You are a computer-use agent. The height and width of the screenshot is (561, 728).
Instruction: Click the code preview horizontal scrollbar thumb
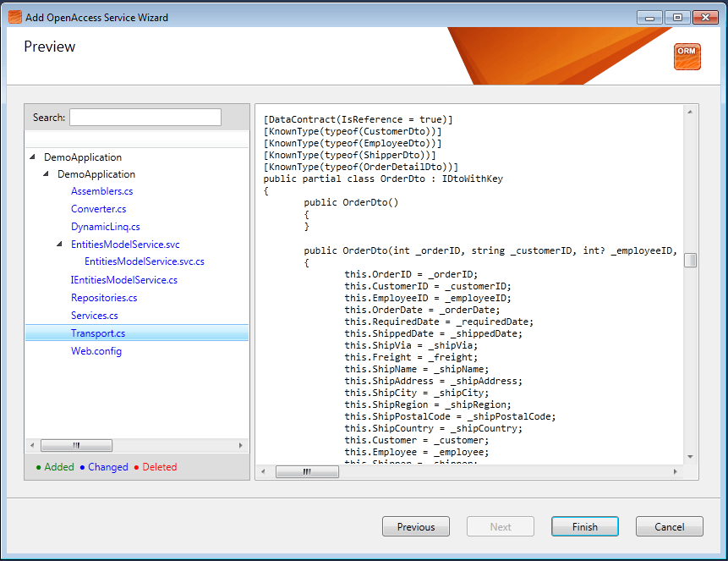[x=308, y=472]
